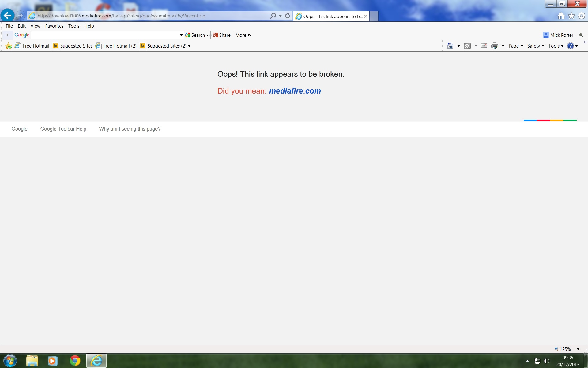Click the RSS feeds icon
This screenshot has height=368, width=588.
467,46
